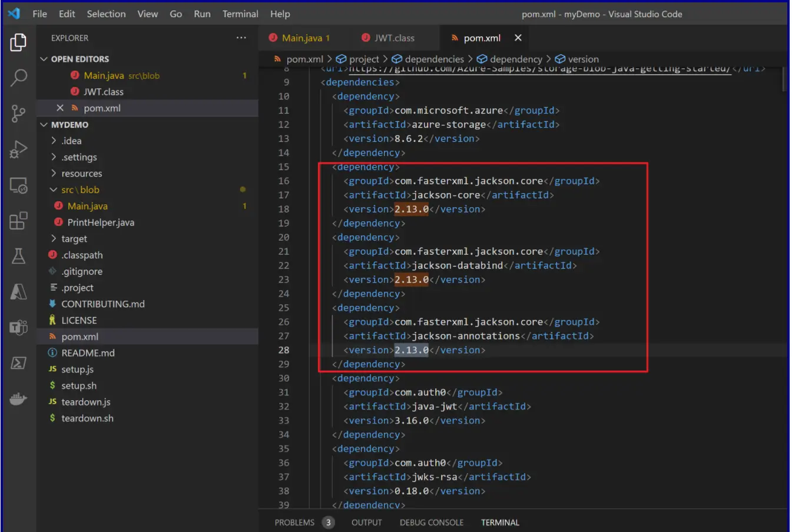Switch to the JWT.class editor tab
792x532 pixels.
pyautogui.click(x=395, y=38)
